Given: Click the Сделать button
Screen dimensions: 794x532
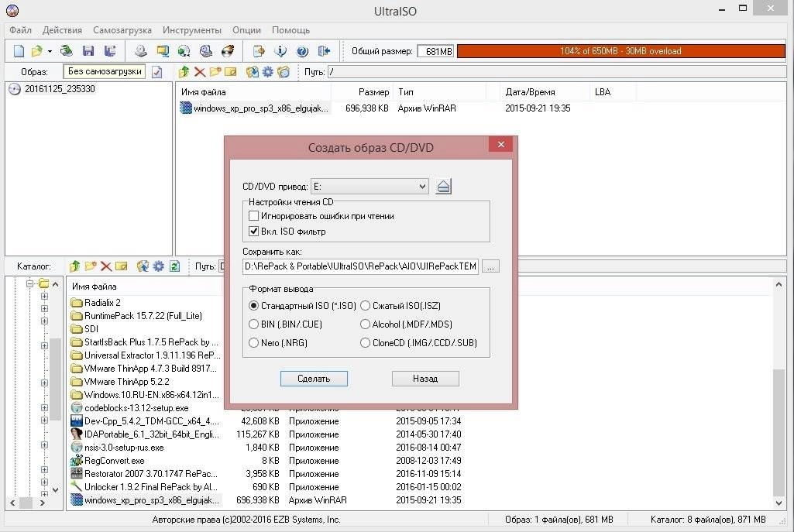Looking at the screenshot, I should [x=314, y=379].
